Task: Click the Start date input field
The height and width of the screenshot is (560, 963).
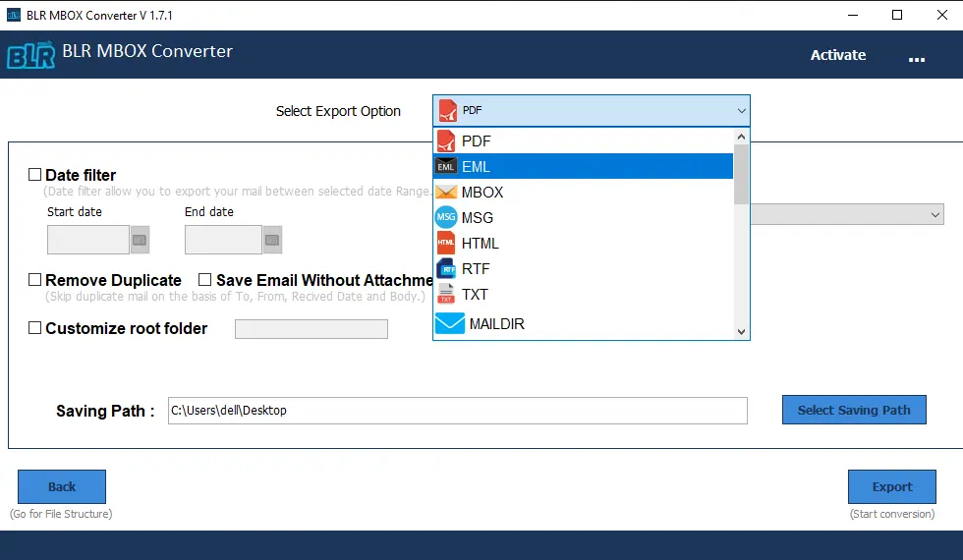Action: click(88, 240)
